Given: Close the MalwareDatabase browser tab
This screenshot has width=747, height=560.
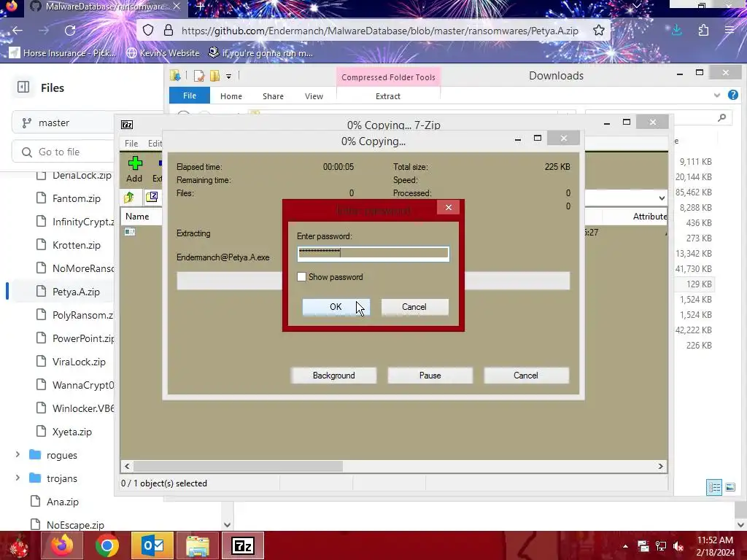Looking at the screenshot, I should pos(177,6).
